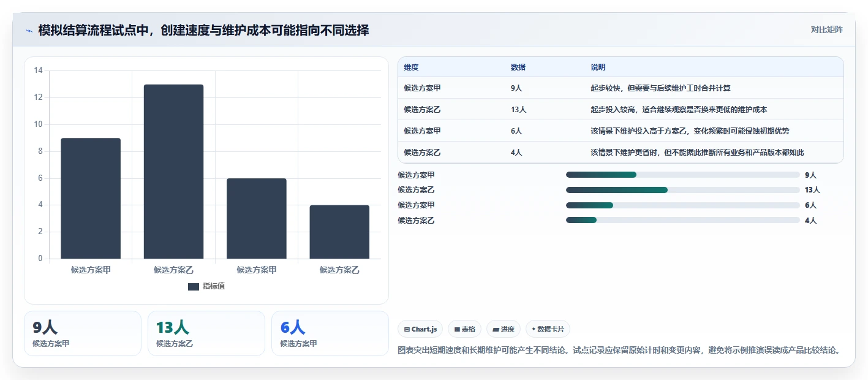Select the 数据卡片 tag pill

pos(548,329)
